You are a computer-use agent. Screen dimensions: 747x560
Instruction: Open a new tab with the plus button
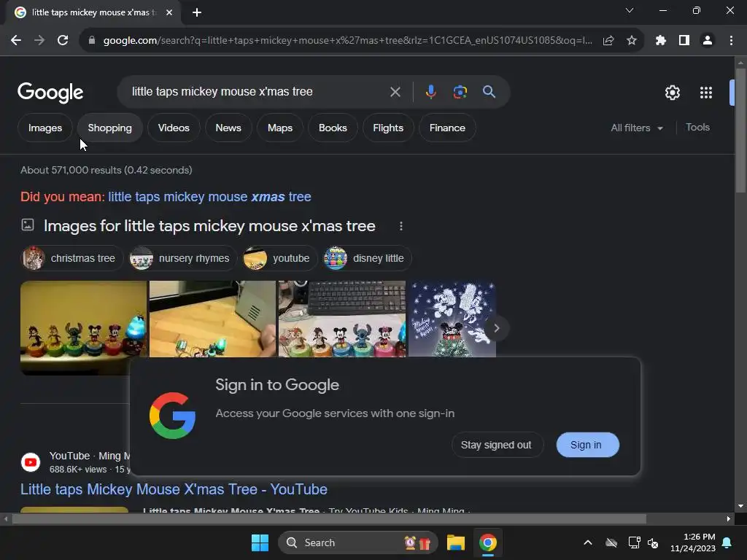(197, 12)
